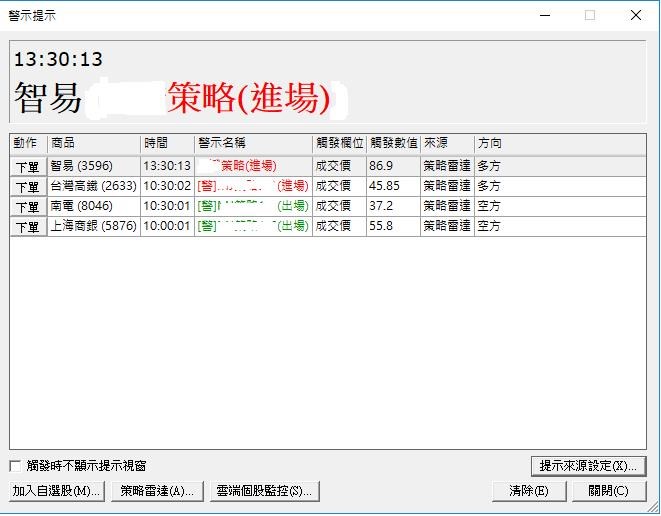661x516 pixels.
Task: Sort by 商品 column header
Action: [x=92, y=143]
